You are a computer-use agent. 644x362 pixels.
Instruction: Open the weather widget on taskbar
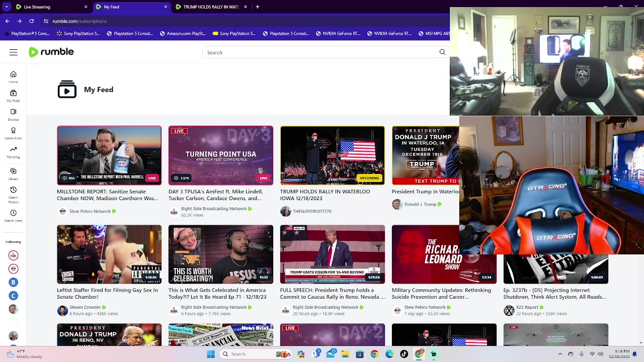tap(25, 354)
